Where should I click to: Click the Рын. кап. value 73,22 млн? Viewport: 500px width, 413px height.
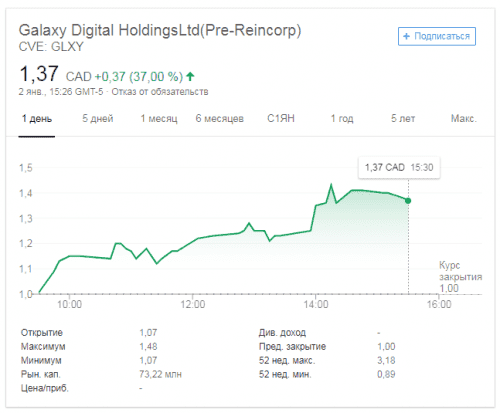(x=160, y=374)
